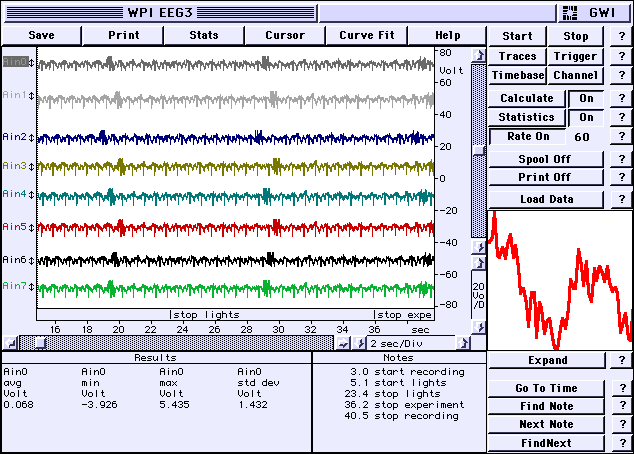Click the Ain0 channel position handle
Screen dimensions: 634x454
click(32, 62)
